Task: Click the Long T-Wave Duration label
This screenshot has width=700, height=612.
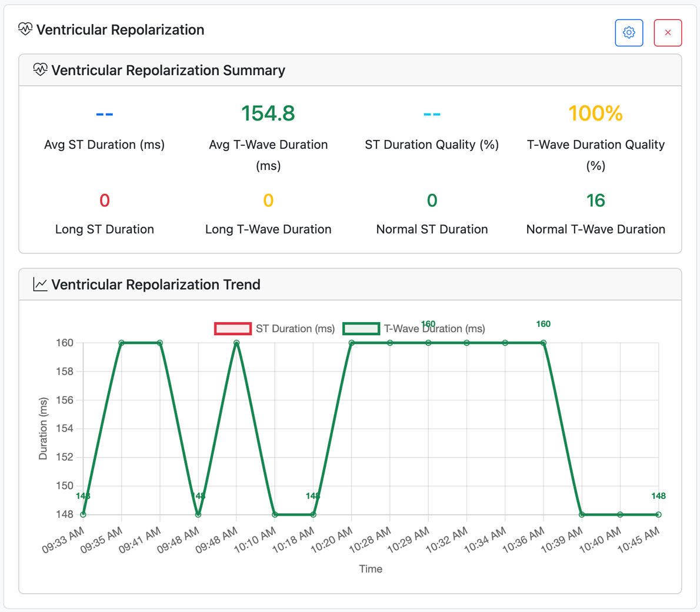Action: pyautogui.click(x=268, y=229)
